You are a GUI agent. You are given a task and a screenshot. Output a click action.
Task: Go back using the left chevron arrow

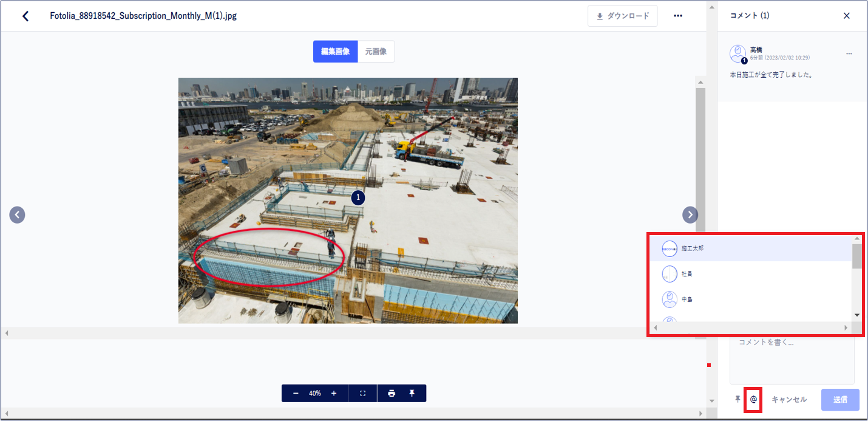pyautogui.click(x=25, y=16)
